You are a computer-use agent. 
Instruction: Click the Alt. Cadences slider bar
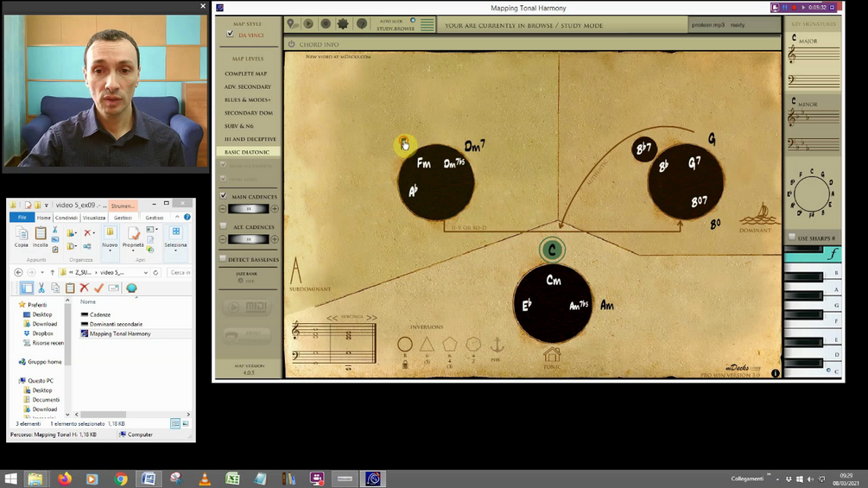pyautogui.click(x=249, y=239)
